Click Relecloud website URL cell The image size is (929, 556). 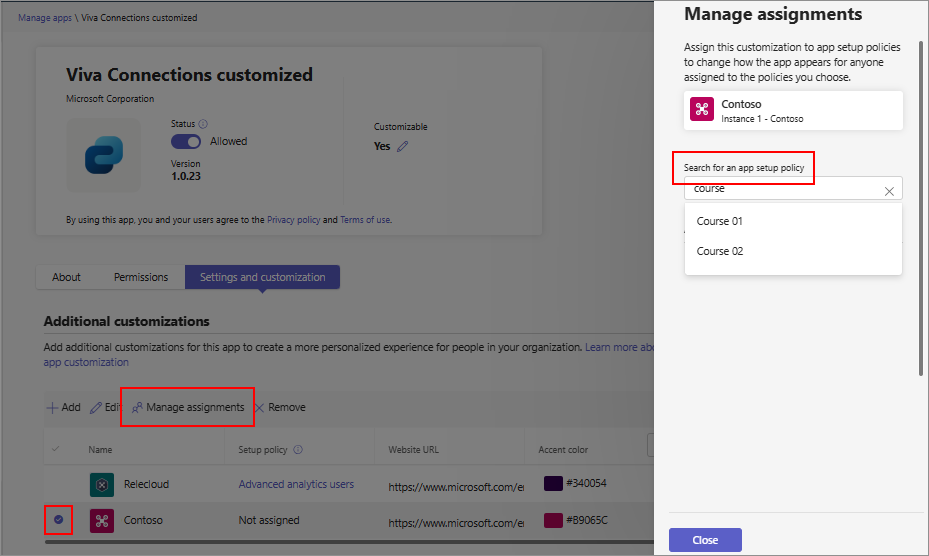coord(456,487)
